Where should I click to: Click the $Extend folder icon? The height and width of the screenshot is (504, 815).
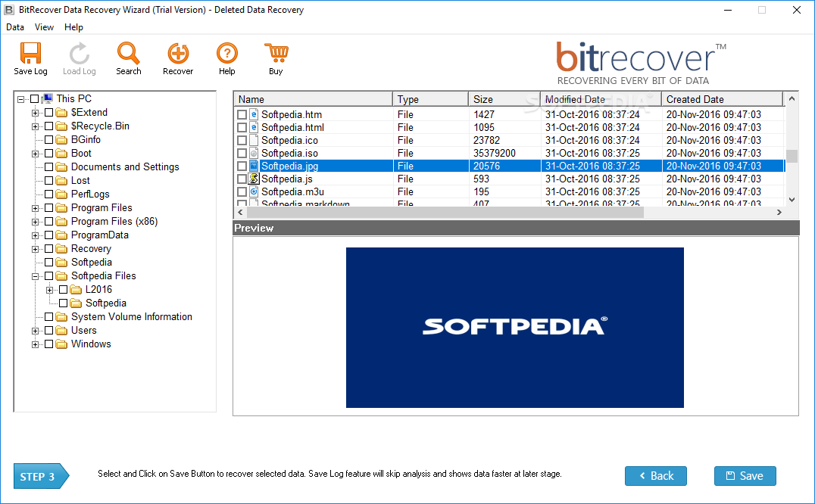62,113
